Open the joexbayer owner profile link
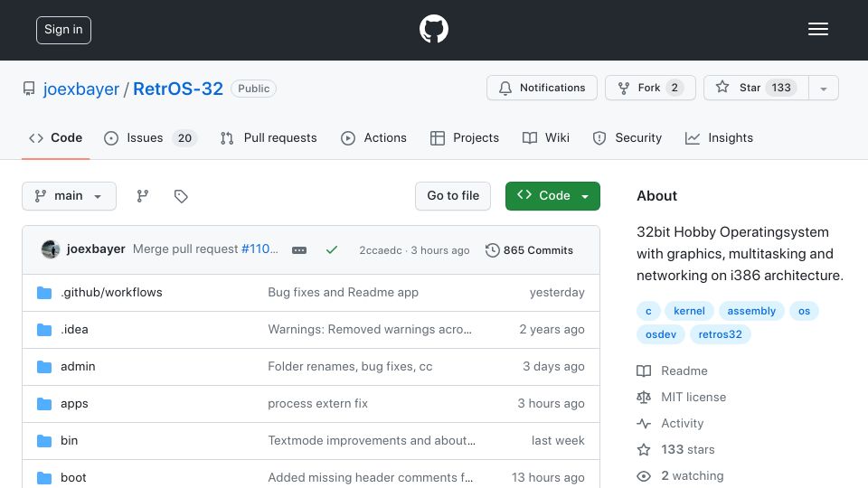Image resolution: width=868 pixels, height=488 pixels. tap(81, 89)
